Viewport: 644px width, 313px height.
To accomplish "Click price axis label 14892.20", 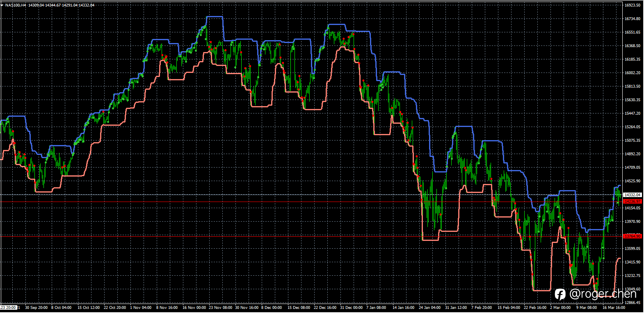I will click(x=633, y=154).
